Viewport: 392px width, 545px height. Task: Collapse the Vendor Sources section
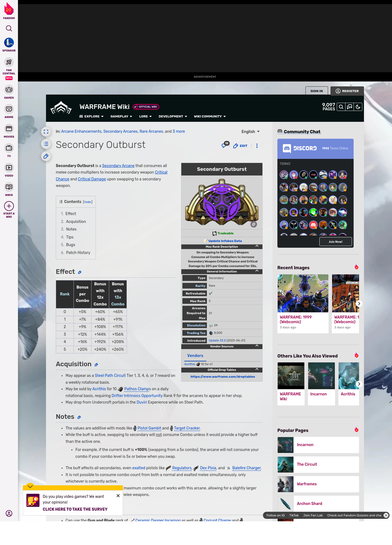257,346
